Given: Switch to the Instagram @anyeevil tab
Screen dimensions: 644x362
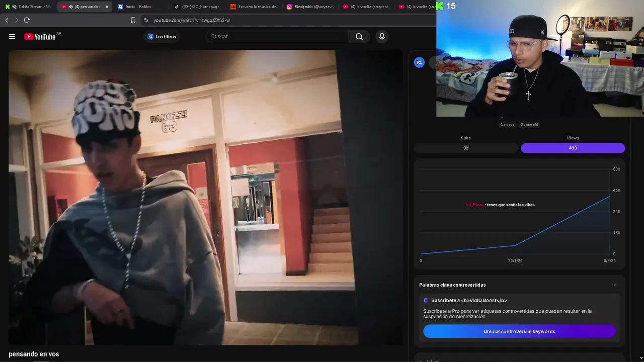Looking at the screenshot, I should pyautogui.click(x=310, y=7).
